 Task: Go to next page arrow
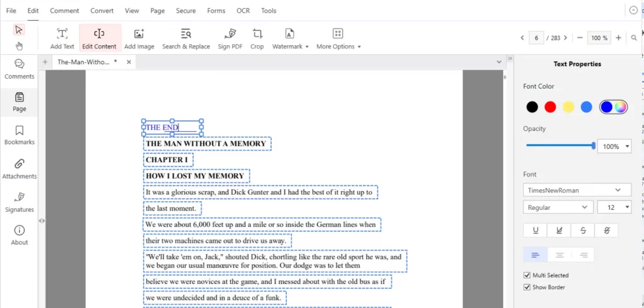click(565, 38)
